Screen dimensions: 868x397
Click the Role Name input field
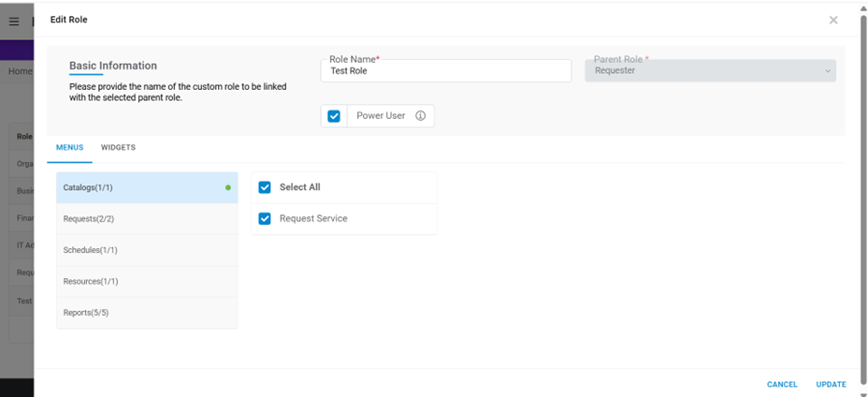[x=445, y=71]
